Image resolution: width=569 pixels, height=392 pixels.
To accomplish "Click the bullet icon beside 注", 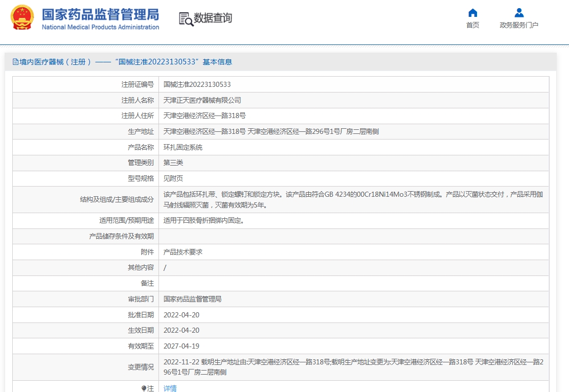I will coord(144,388).
